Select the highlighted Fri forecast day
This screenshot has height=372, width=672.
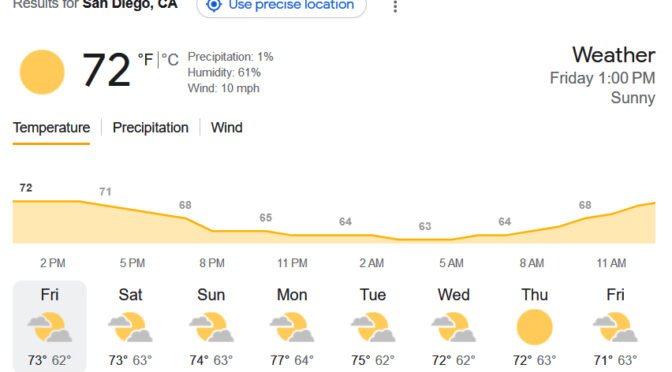pos(50,327)
